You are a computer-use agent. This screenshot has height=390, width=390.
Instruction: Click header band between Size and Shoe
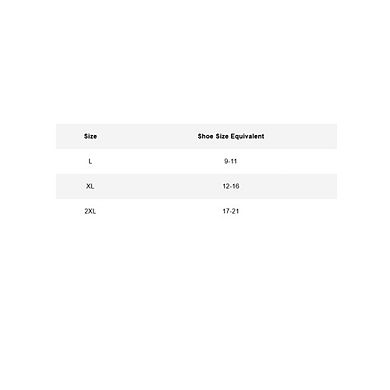coord(147,136)
